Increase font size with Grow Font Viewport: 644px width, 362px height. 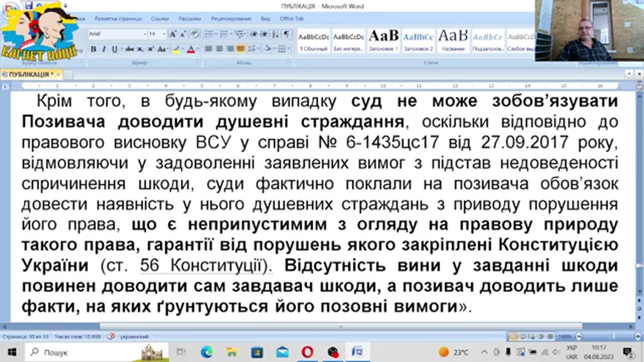click(x=172, y=34)
